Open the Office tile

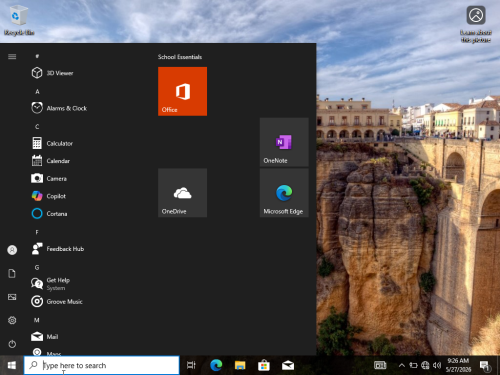pos(182,91)
